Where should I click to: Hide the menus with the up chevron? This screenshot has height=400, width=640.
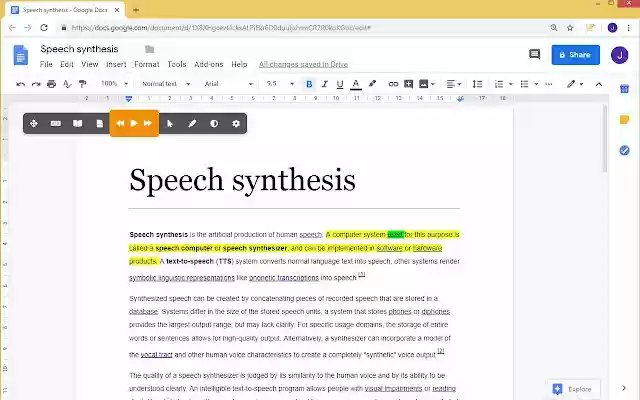(599, 84)
